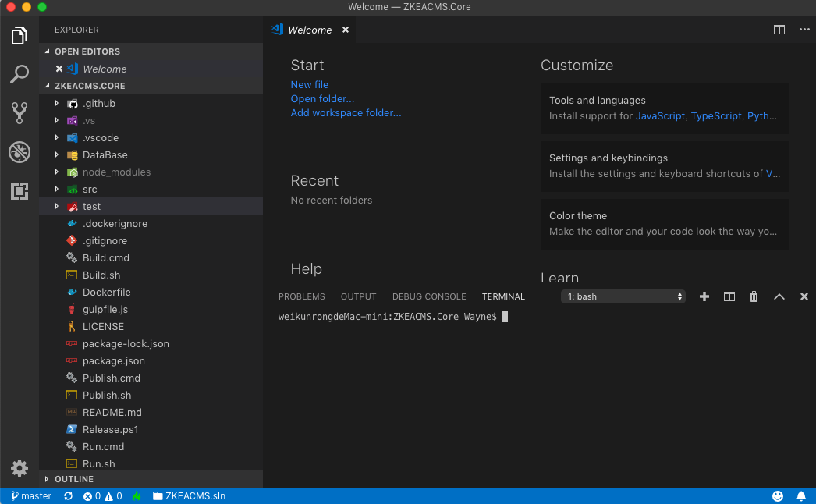Split the editor to the side
The width and height of the screenshot is (816, 504).
[x=779, y=30]
